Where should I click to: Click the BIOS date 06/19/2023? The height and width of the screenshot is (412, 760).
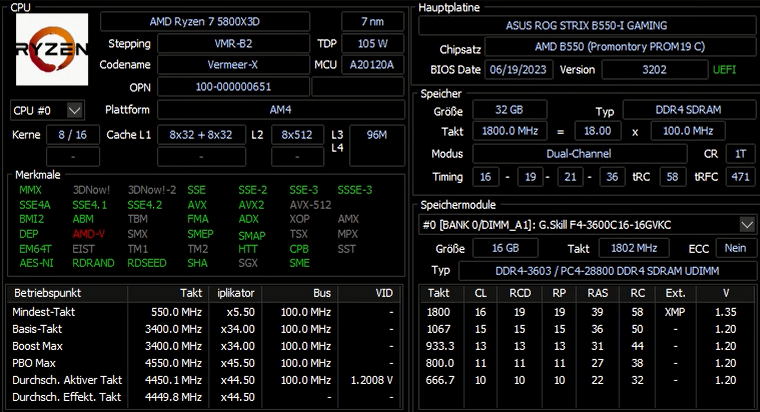coord(518,69)
